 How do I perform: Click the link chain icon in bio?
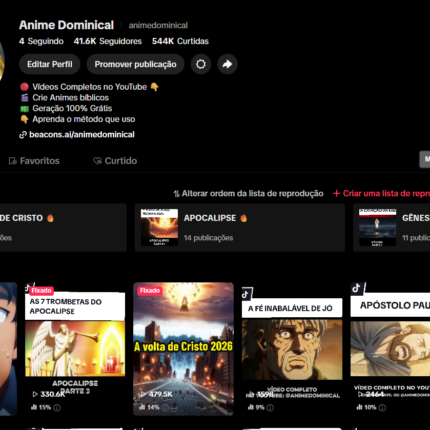click(23, 135)
